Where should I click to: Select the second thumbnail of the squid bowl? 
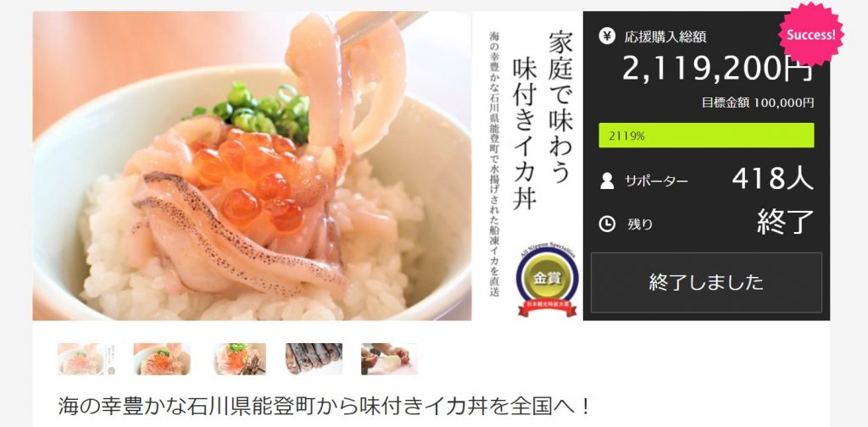[162, 359]
